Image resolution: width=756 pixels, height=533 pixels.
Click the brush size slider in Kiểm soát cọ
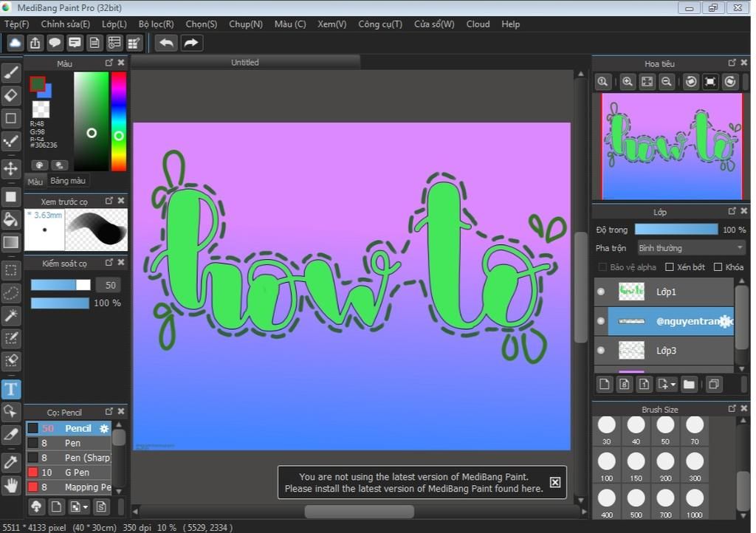coord(61,285)
